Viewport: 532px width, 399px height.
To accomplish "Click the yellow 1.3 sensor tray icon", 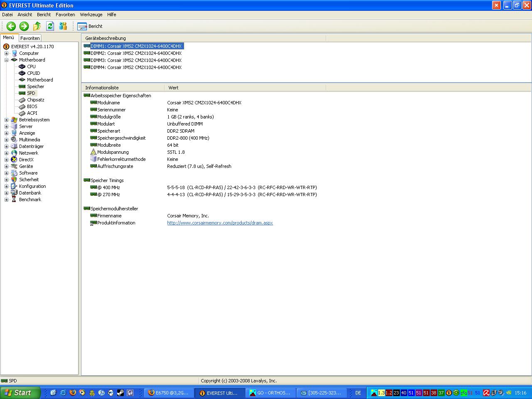I will pos(381,393).
